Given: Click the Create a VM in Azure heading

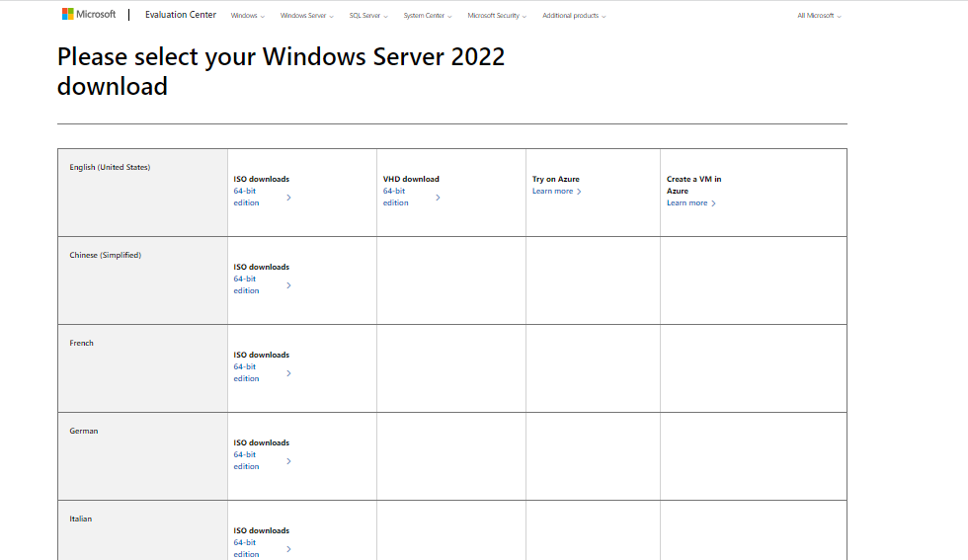Looking at the screenshot, I should (693, 185).
